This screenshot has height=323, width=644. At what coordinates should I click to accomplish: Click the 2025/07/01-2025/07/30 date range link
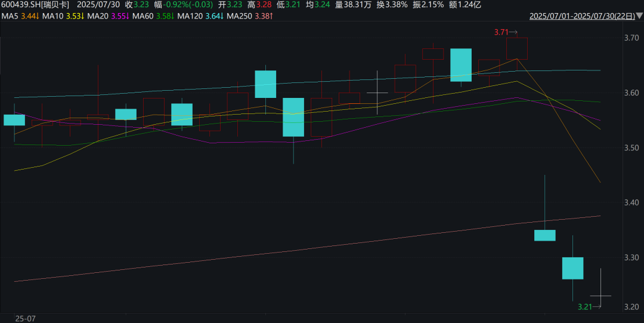582,16
